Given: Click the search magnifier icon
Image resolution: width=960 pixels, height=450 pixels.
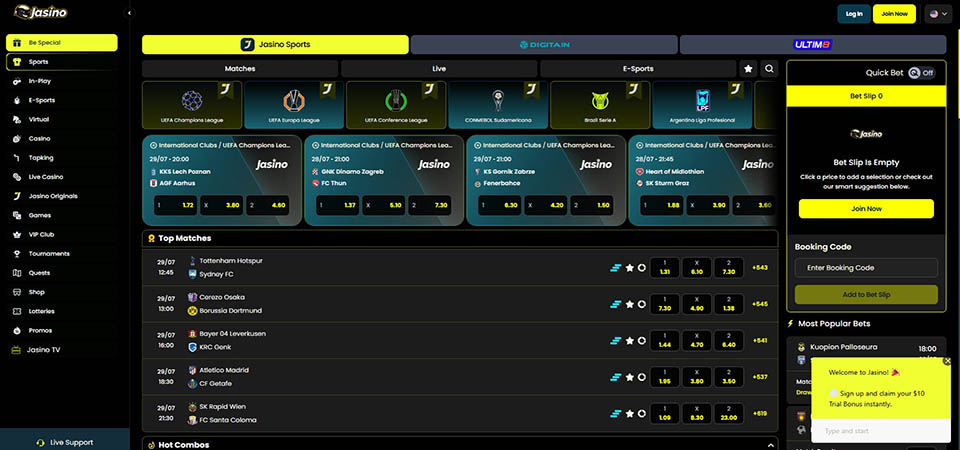Looking at the screenshot, I should point(769,69).
